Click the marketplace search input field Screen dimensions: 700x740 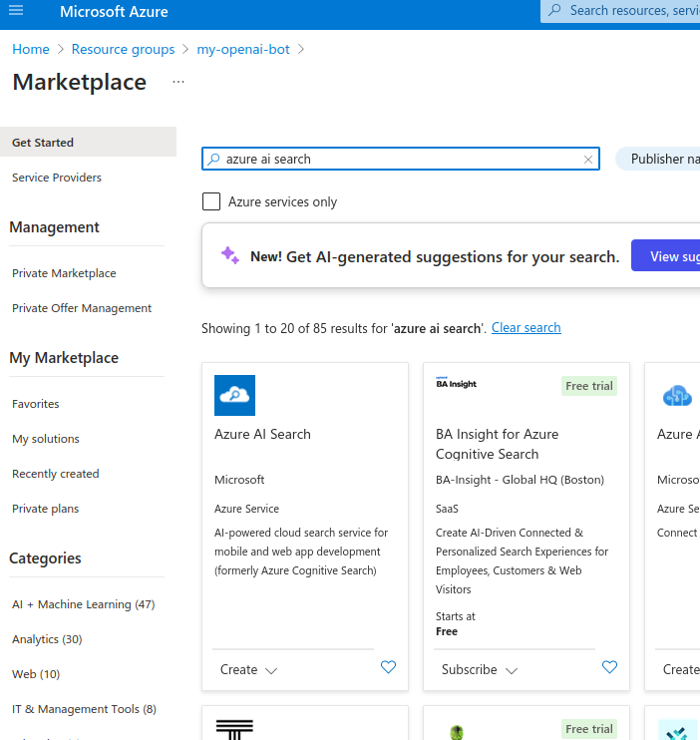tap(401, 159)
